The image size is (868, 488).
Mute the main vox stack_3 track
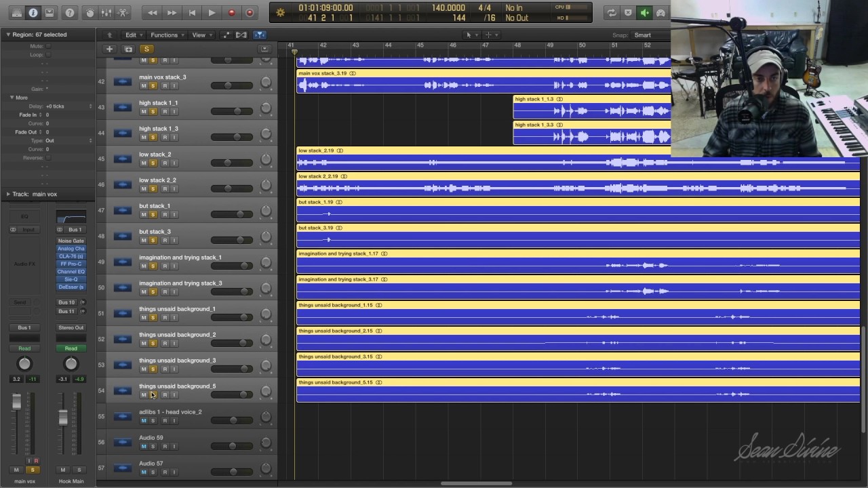coord(143,86)
